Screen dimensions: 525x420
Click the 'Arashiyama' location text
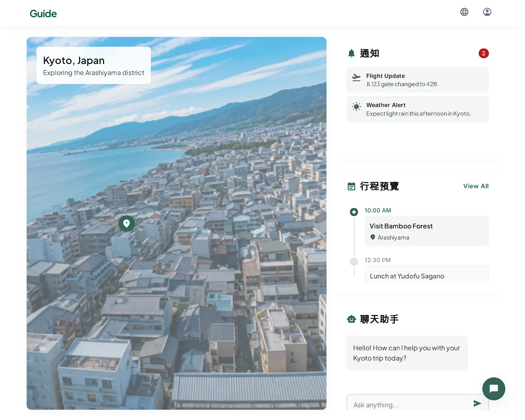tap(393, 238)
